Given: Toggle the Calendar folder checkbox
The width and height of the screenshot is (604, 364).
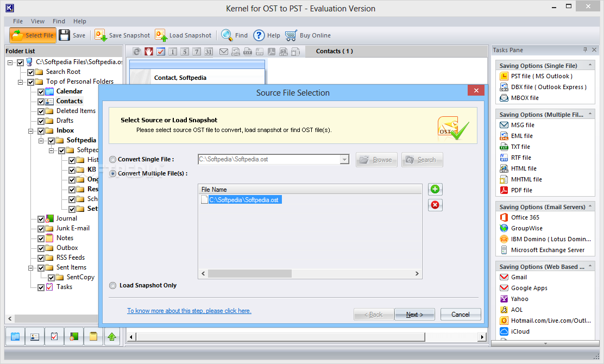Looking at the screenshot, I should tap(41, 92).
